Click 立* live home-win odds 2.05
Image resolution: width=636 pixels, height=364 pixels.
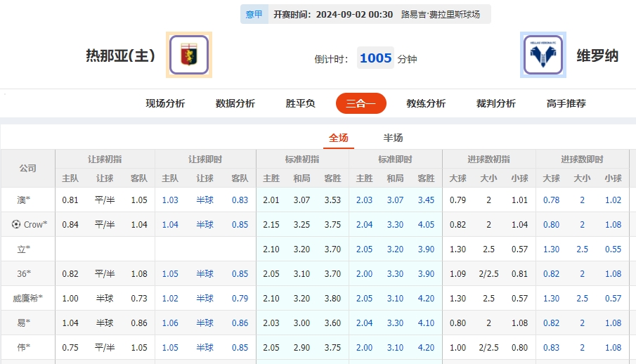pyautogui.click(x=365, y=249)
